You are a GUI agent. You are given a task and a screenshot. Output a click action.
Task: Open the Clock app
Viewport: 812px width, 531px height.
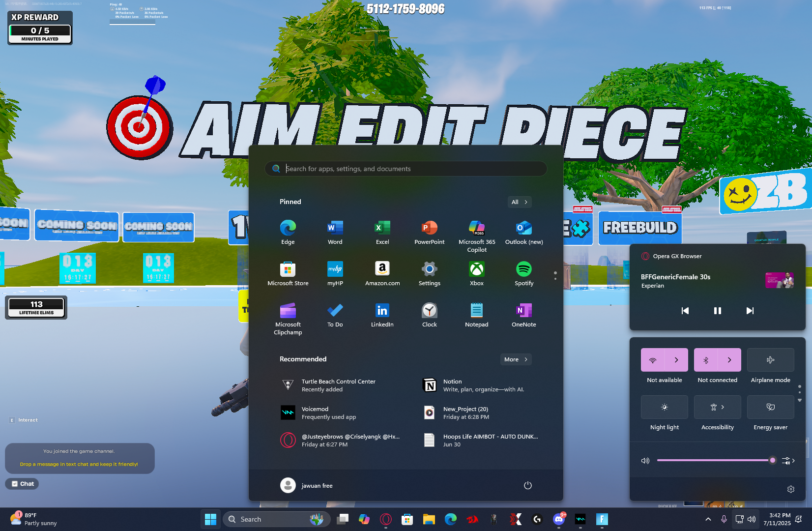coord(430,315)
